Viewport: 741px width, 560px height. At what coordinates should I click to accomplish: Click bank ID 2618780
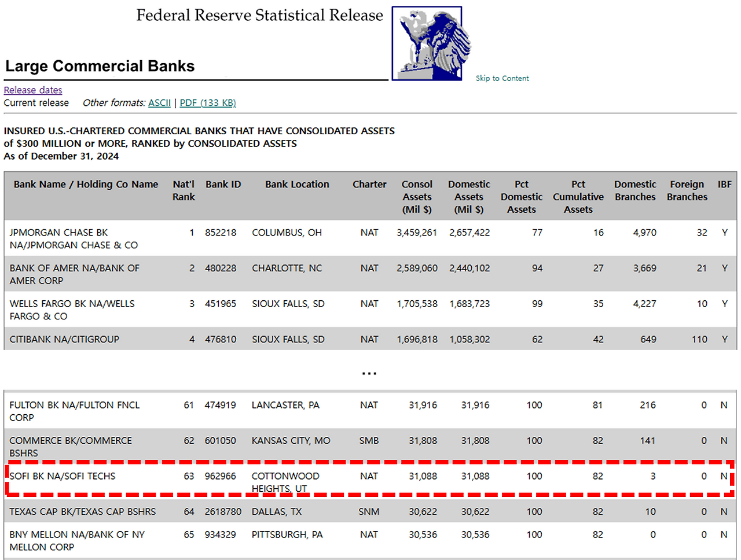pos(223,511)
